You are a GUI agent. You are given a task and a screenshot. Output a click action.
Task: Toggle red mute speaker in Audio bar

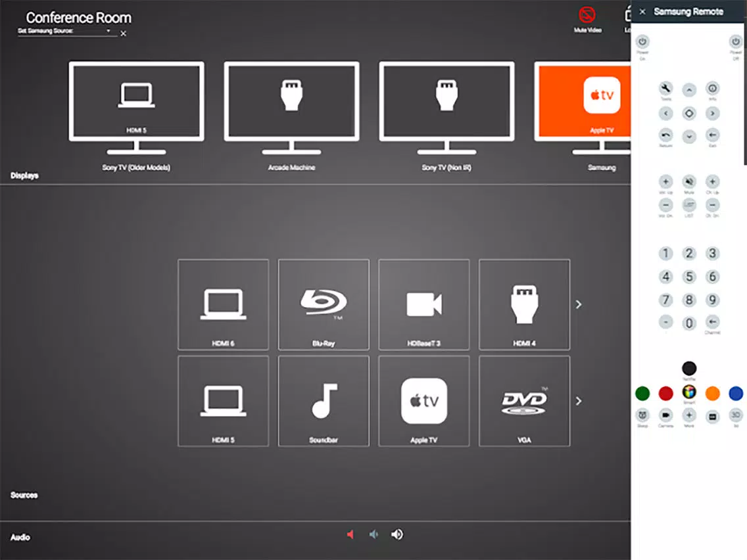click(350, 534)
